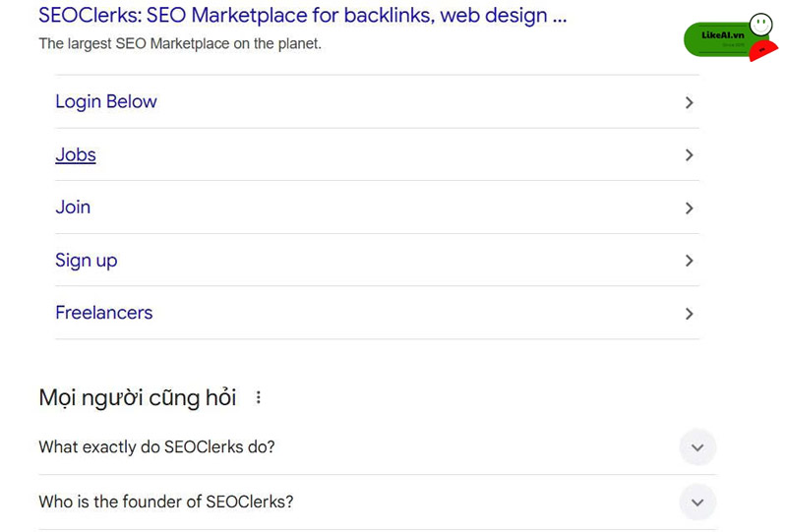Click the Login Below sitelink
Screen dimensions: 787x532
pyautogui.click(x=106, y=102)
